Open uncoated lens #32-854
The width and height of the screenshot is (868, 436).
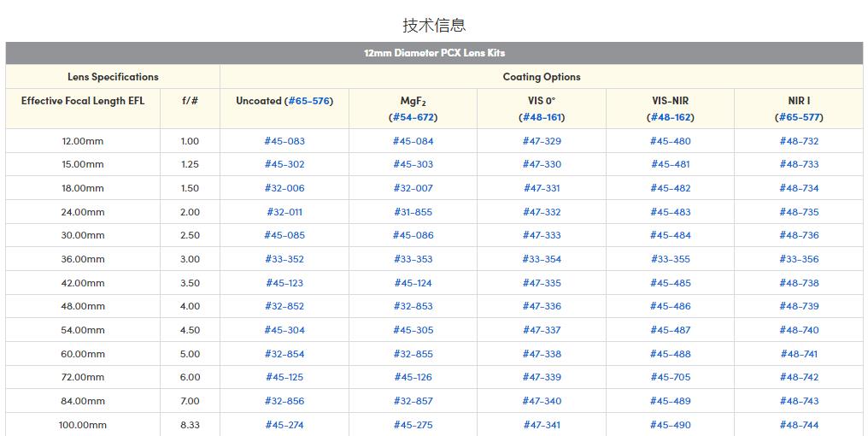pyautogui.click(x=284, y=354)
